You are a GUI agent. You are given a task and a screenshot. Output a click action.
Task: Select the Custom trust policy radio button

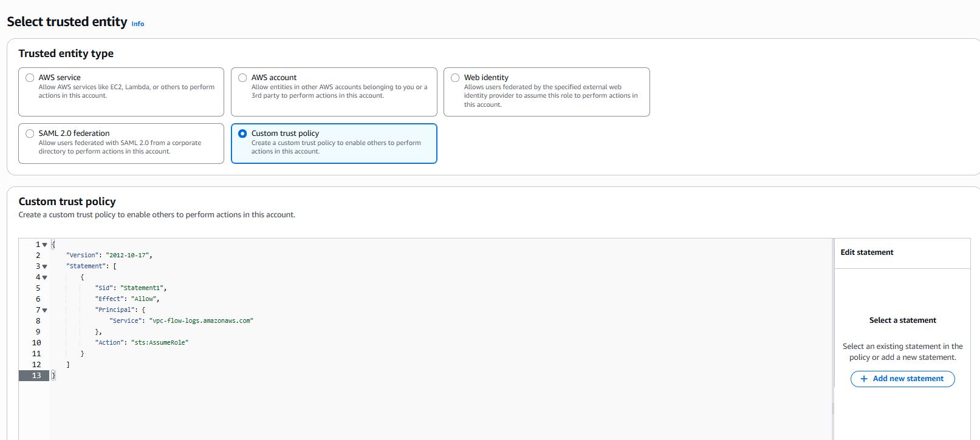pyautogui.click(x=242, y=134)
